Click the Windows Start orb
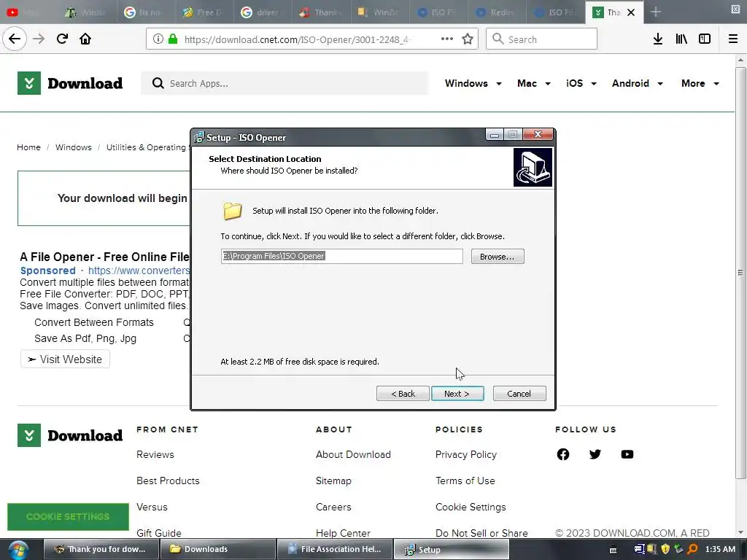The image size is (747, 560). (18, 550)
